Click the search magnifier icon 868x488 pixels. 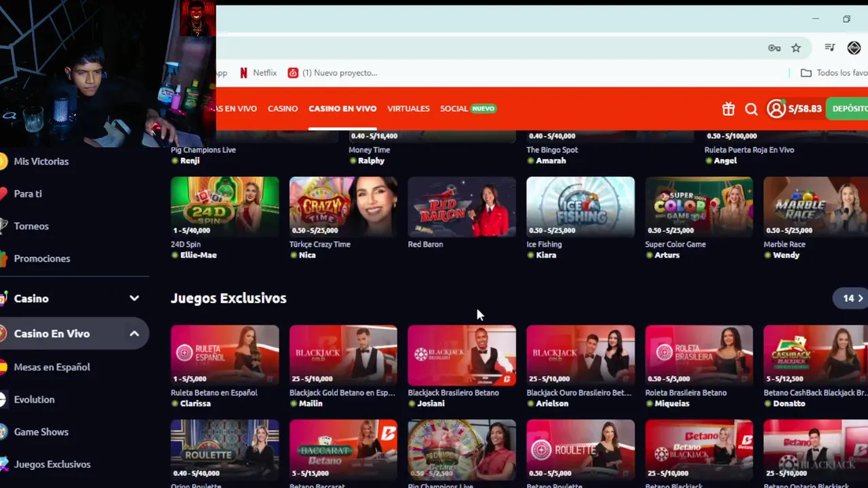coord(751,109)
